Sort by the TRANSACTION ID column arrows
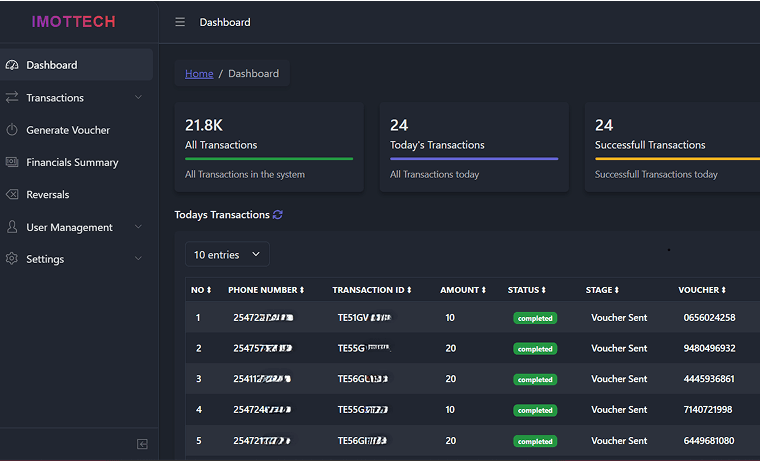Image resolution: width=760 pixels, height=461 pixels. [x=409, y=290]
